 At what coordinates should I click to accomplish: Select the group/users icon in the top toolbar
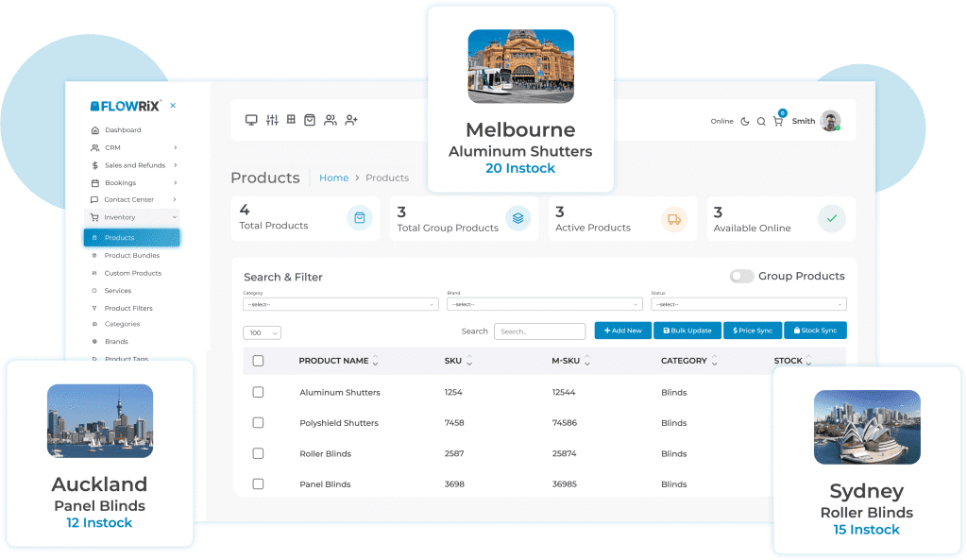point(330,120)
